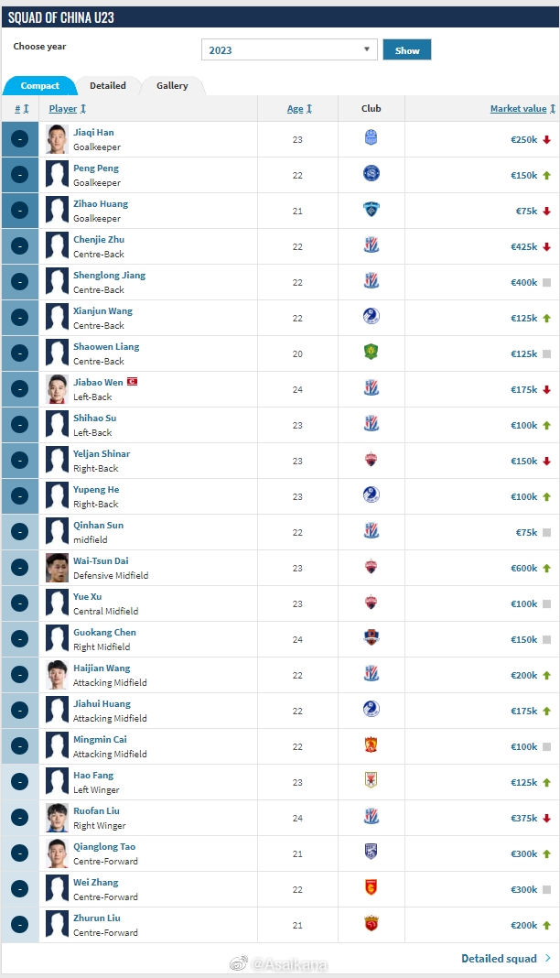
Task: Sort squad by Age column
Action: [299, 109]
